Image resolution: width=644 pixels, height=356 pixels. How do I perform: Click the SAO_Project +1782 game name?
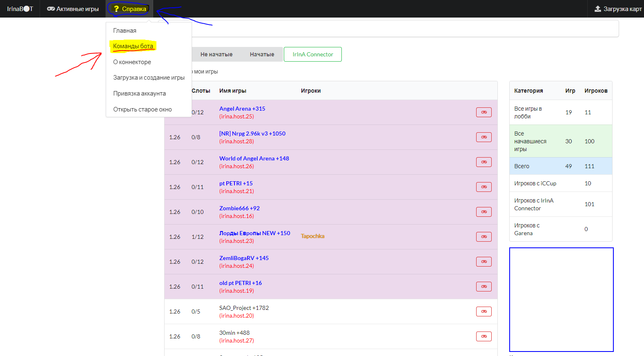click(244, 308)
